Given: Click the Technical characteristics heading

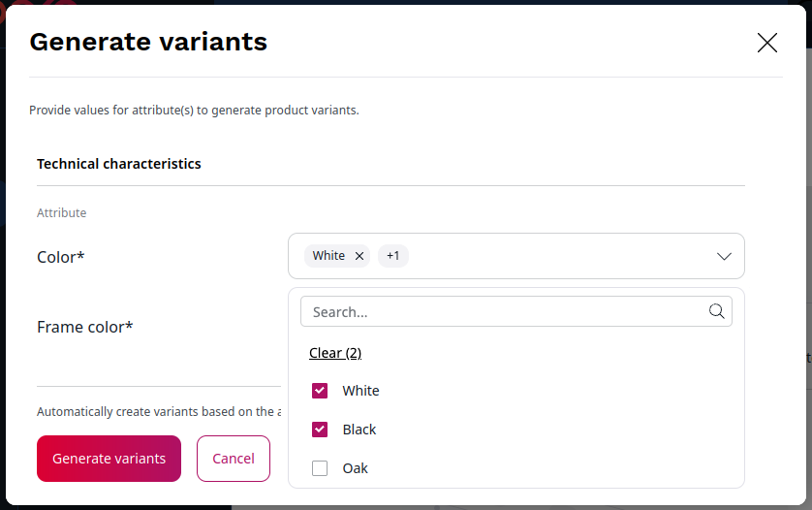Looking at the screenshot, I should tap(119, 164).
